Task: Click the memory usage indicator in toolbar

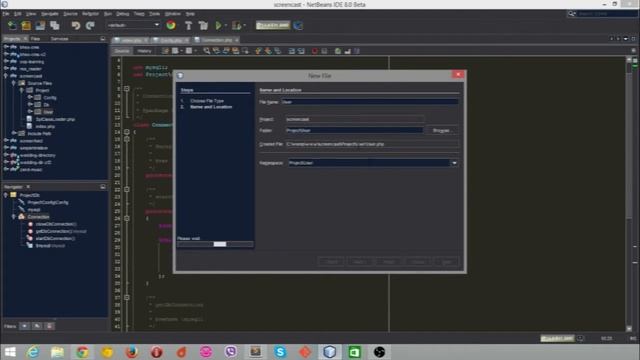Action: click(273, 25)
